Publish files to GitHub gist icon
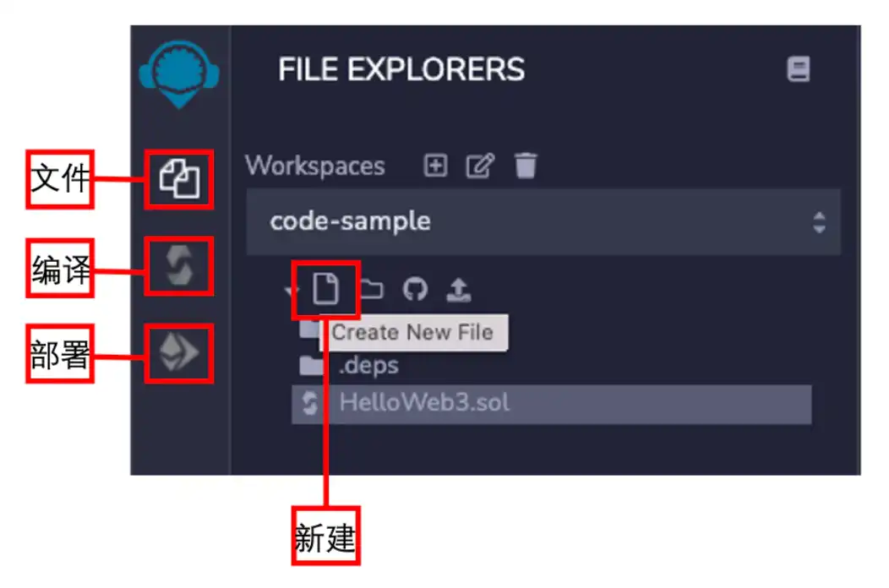The image size is (889, 588). click(415, 289)
